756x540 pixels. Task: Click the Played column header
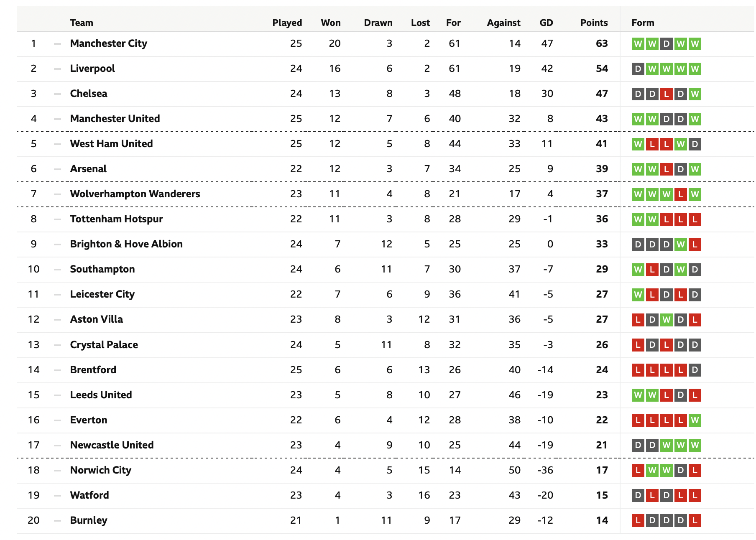[287, 23]
